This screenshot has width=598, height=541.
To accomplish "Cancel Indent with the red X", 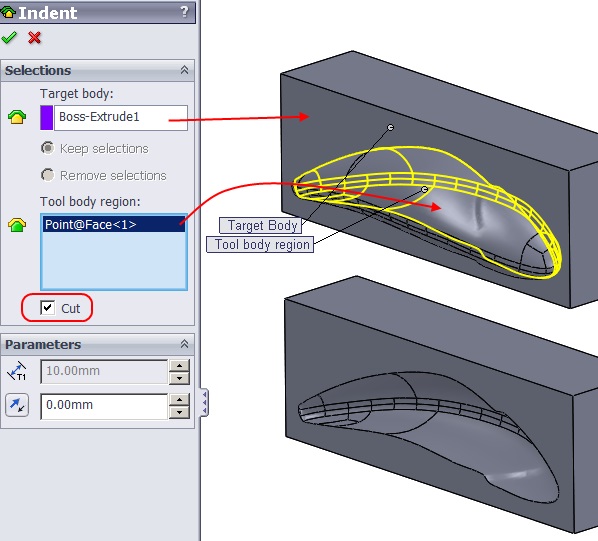I will [34, 38].
